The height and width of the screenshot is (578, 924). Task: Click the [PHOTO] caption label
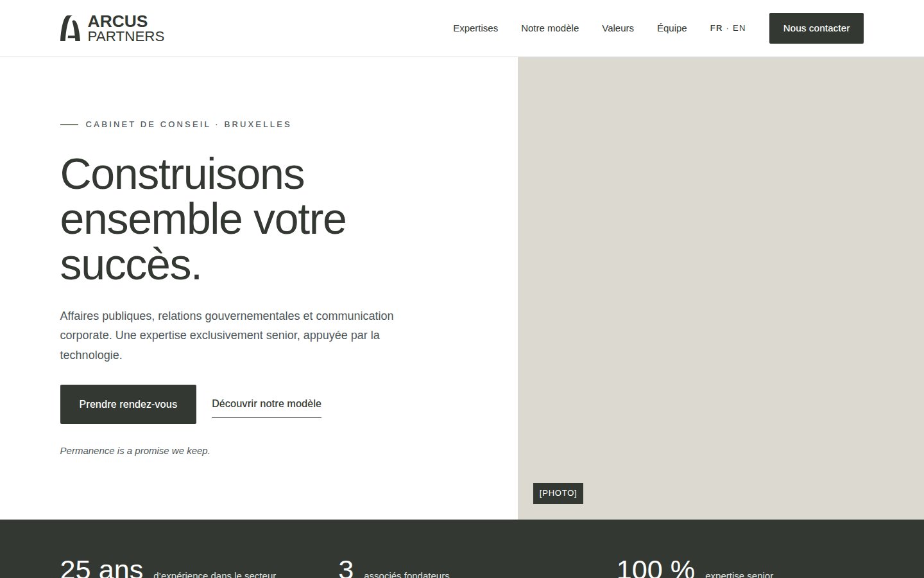558,493
